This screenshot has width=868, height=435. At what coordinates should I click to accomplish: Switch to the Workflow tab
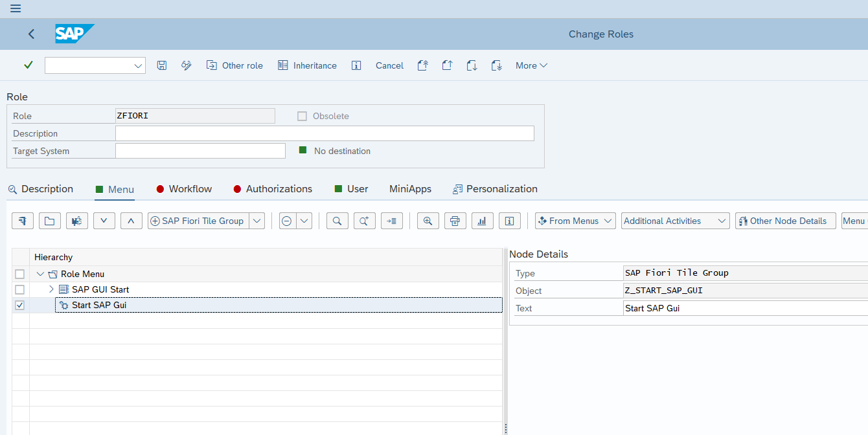coord(184,189)
